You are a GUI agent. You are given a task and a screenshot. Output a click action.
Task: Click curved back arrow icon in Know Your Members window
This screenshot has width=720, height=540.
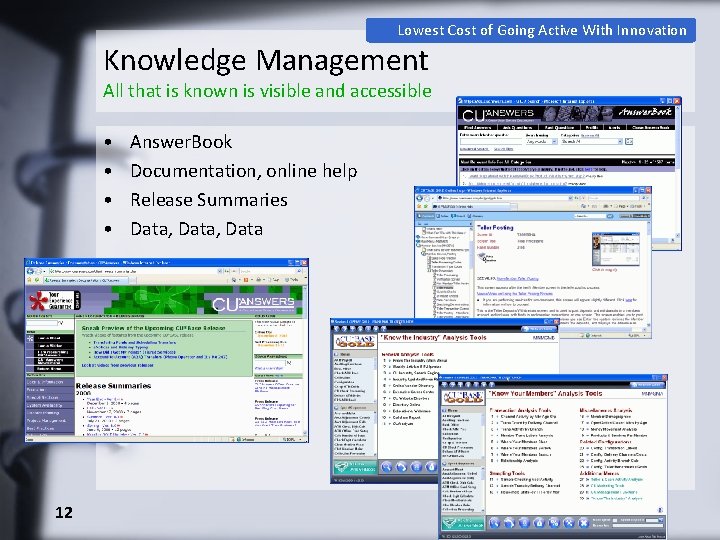509,523
